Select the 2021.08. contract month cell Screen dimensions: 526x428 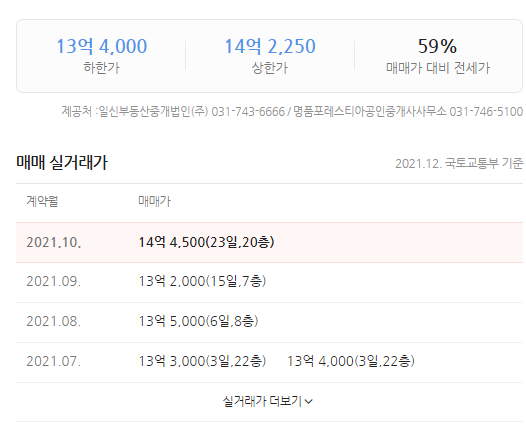pos(54,321)
